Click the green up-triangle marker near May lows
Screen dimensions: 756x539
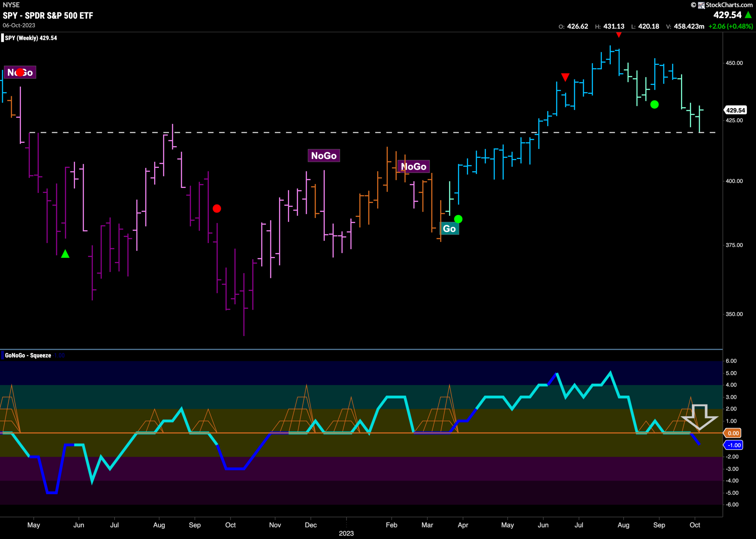(x=65, y=254)
